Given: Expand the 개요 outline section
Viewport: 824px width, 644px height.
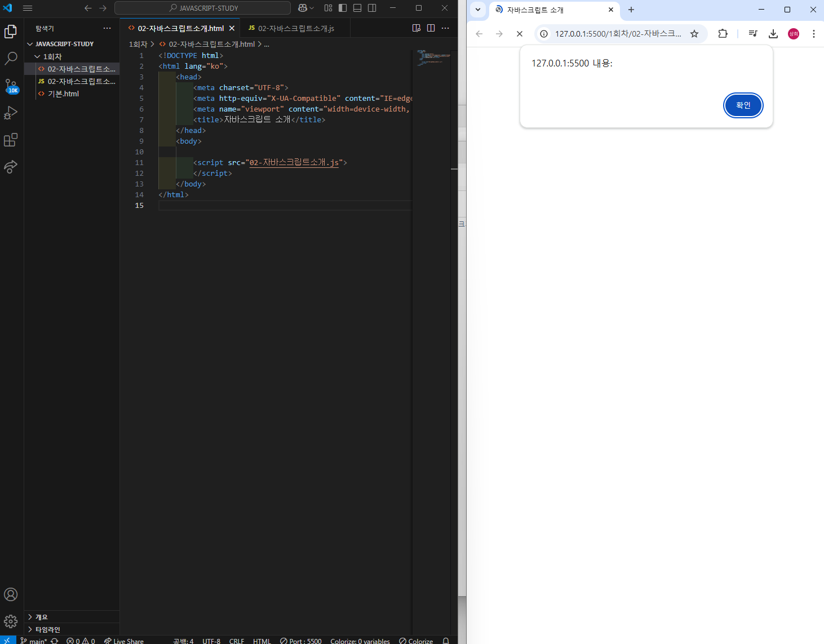Looking at the screenshot, I should click(x=72, y=617).
